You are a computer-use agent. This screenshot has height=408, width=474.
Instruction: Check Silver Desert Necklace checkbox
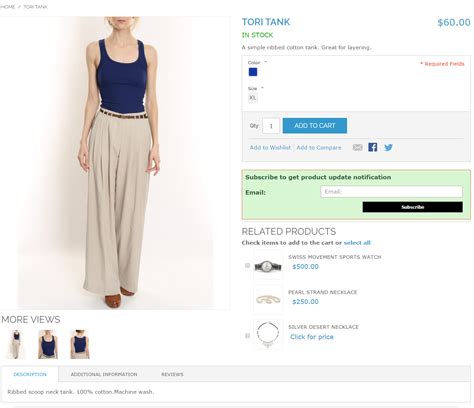[x=247, y=335]
